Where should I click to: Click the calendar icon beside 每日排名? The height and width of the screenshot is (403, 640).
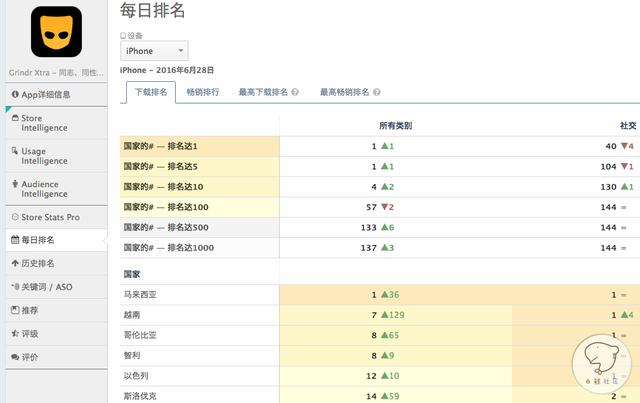point(15,240)
